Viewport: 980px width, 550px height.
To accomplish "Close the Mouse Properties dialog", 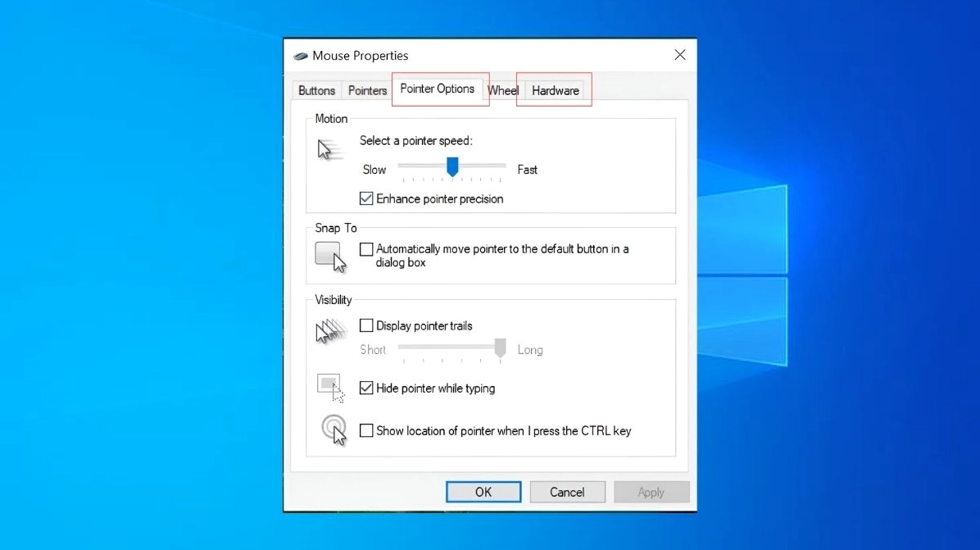I will pyautogui.click(x=679, y=55).
